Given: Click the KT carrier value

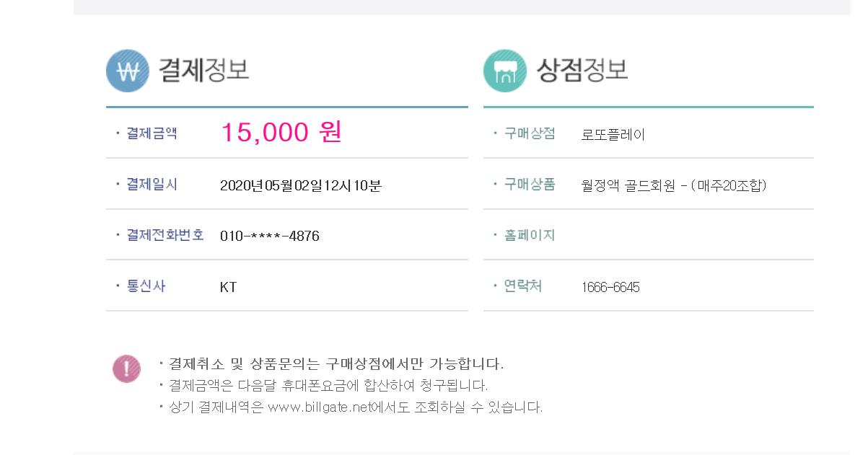Looking at the screenshot, I should point(228,287).
